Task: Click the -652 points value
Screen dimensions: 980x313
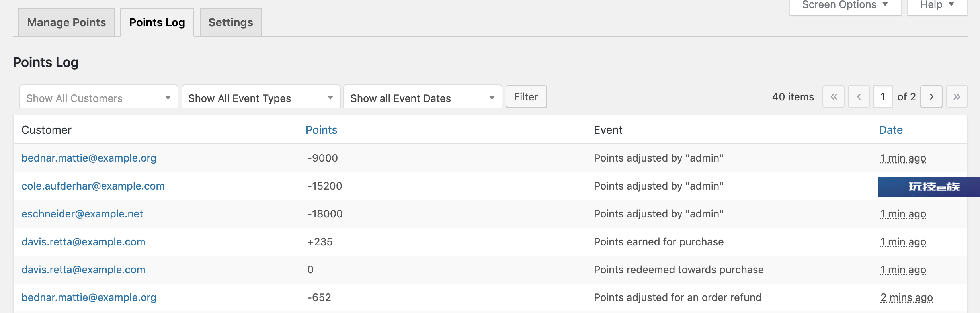Action: point(319,297)
